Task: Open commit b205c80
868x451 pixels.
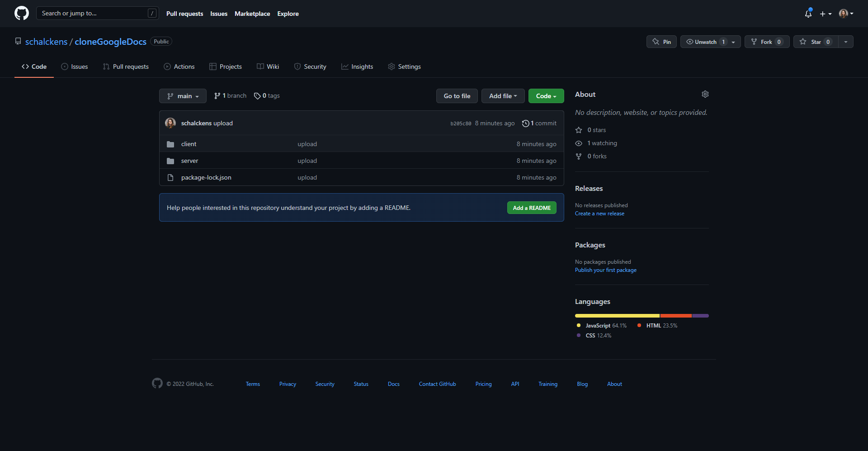Action: [461, 123]
